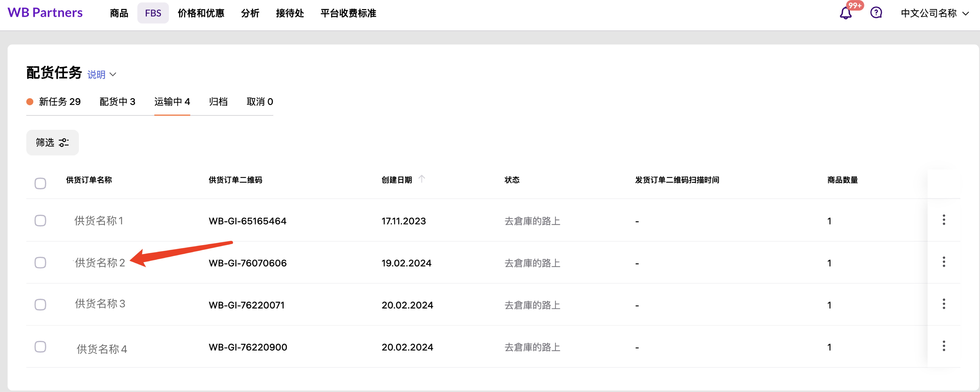This screenshot has height=392, width=980.
Task: Open supply 供货名称2
Action: [100, 263]
